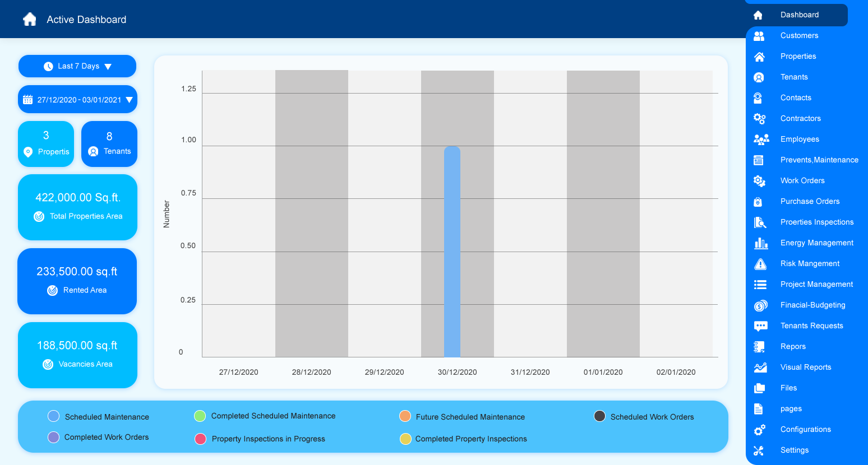This screenshot has width=868, height=465.
Task: Click the home icon beside Active Dashboard
Action: tap(30, 20)
